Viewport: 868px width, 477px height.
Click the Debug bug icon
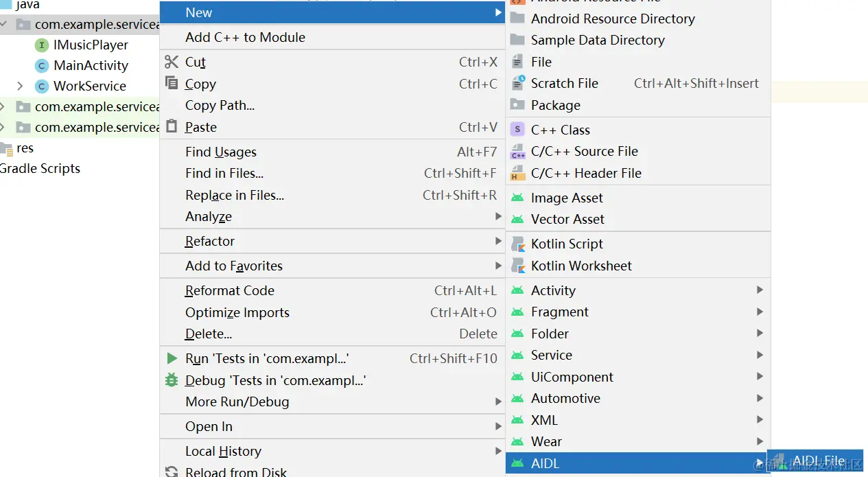(172, 380)
